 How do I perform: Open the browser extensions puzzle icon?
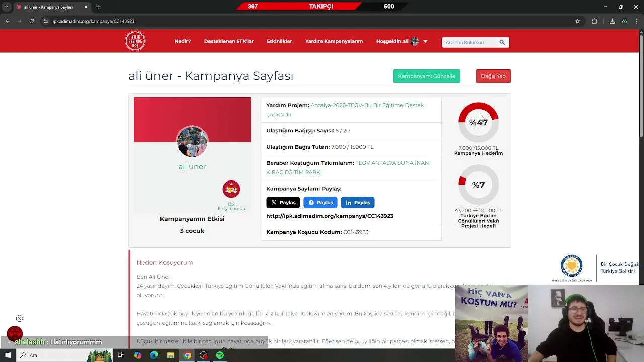(x=595, y=21)
